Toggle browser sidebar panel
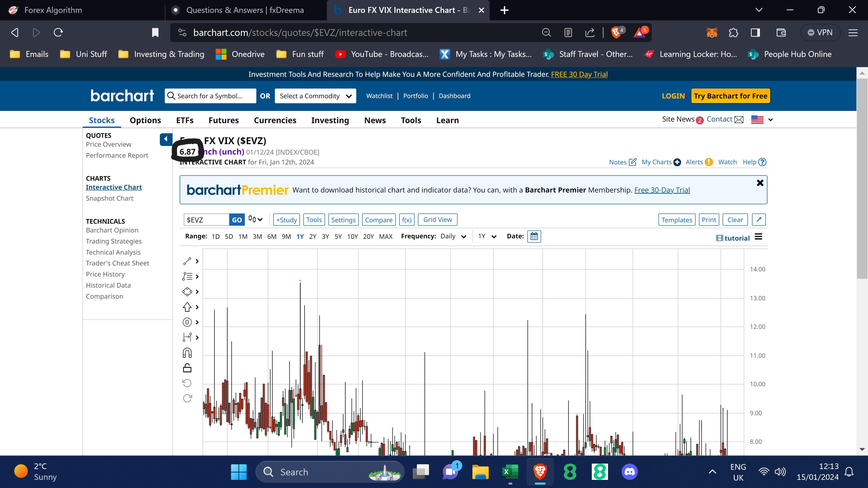The width and height of the screenshot is (868, 488). tap(755, 33)
